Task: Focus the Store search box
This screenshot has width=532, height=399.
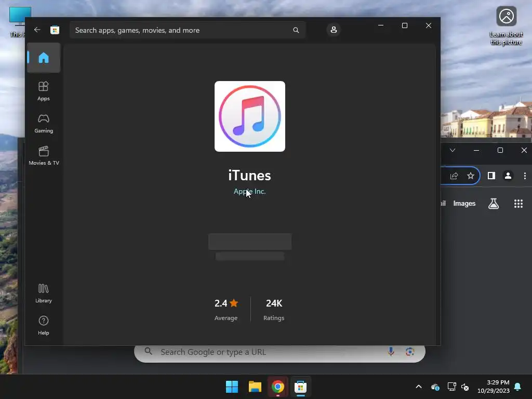Action: tap(188, 30)
